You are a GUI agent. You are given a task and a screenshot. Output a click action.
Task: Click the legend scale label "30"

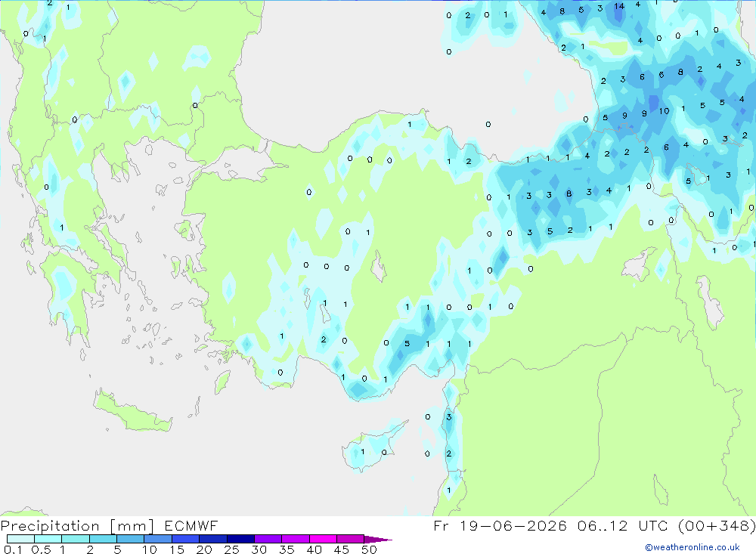coord(259,549)
